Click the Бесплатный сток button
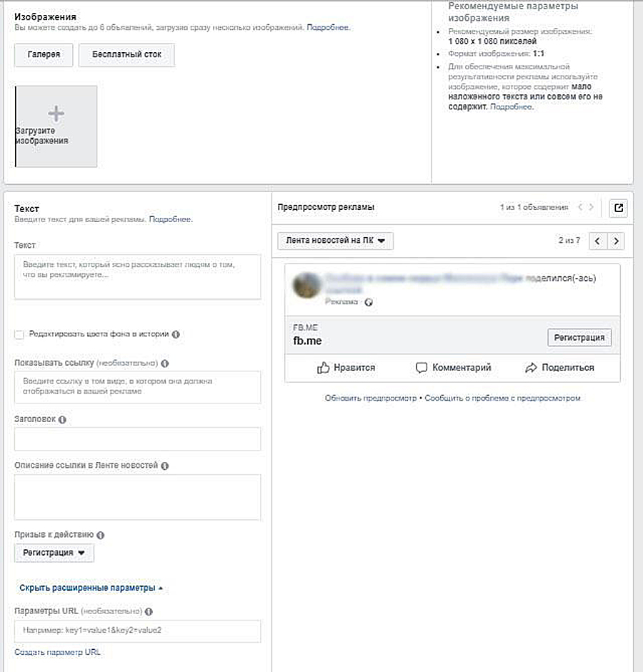Image resolution: width=643 pixels, height=672 pixels. click(126, 55)
